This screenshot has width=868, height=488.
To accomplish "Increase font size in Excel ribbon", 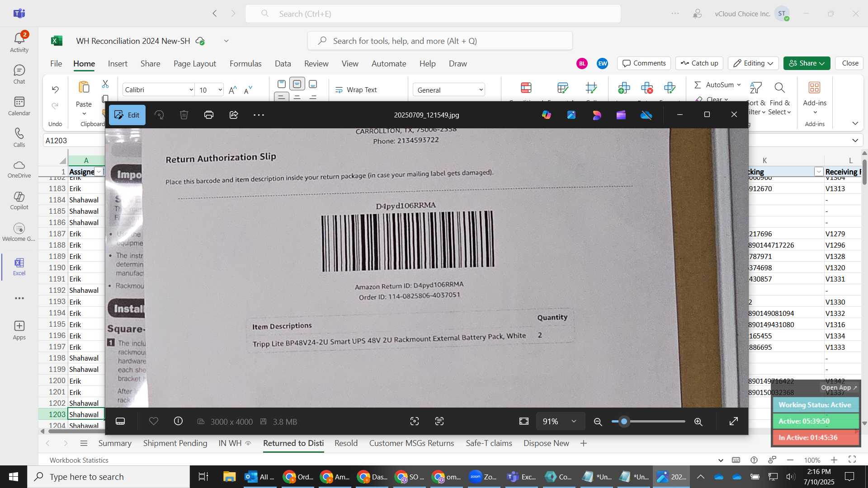I will [232, 90].
